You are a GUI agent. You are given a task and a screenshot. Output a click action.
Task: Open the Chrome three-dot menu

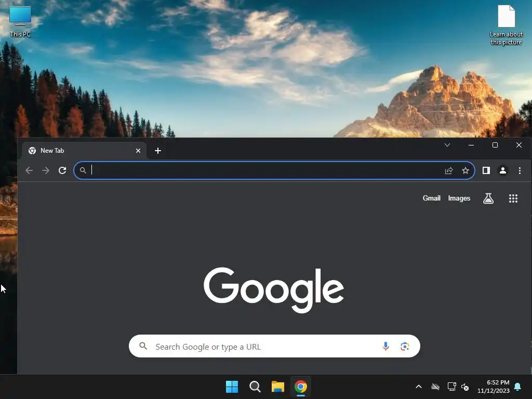tap(520, 170)
